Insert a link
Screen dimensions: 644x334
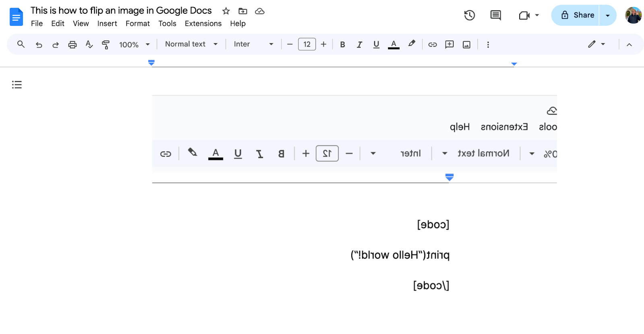pyautogui.click(x=433, y=45)
